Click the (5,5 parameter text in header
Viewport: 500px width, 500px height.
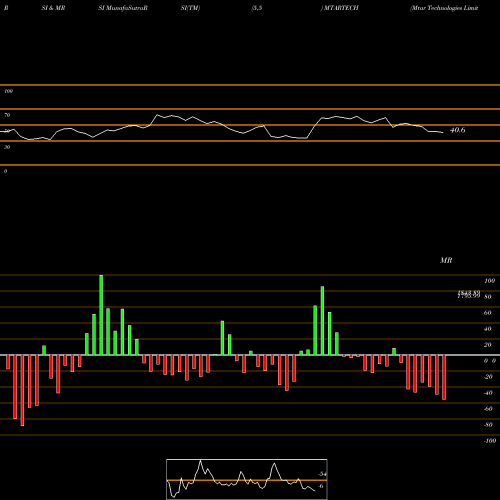click(257, 8)
